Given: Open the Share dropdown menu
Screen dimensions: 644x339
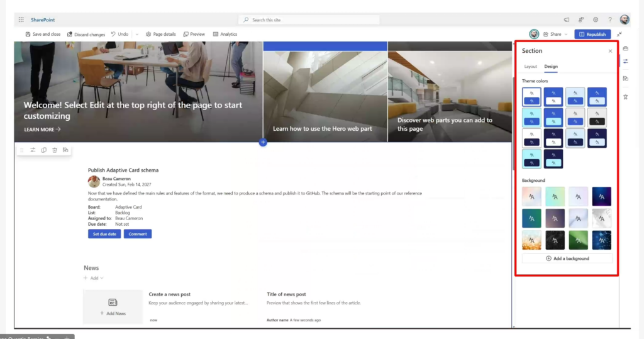Looking at the screenshot, I should tap(555, 35).
